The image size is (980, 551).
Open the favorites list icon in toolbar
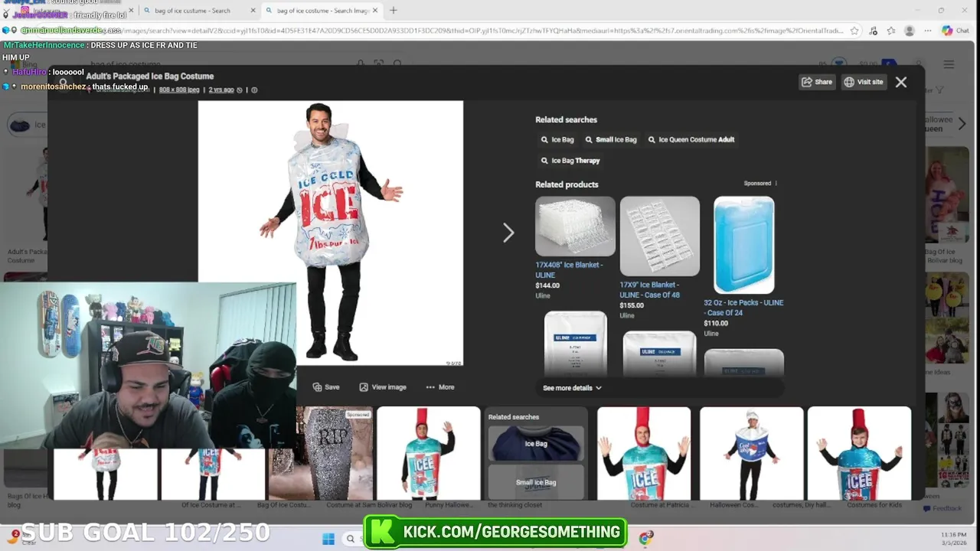coord(891,31)
